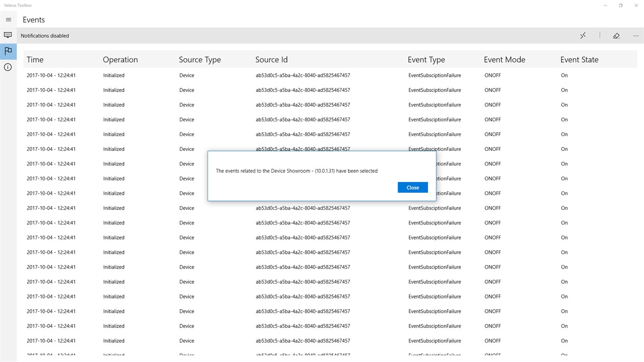The width and height of the screenshot is (644, 362).
Task: Click the Source Id column header
Action: (271, 59)
